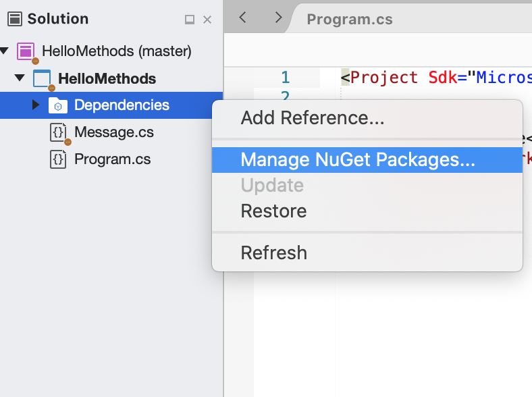Screen dimensions: 532x397
Task: Navigate forward with the right arrow
Action: click(x=278, y=18)
